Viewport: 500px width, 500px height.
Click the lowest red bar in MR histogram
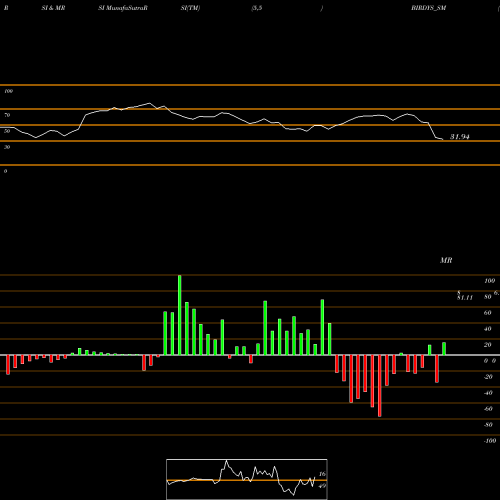[380, 386]
